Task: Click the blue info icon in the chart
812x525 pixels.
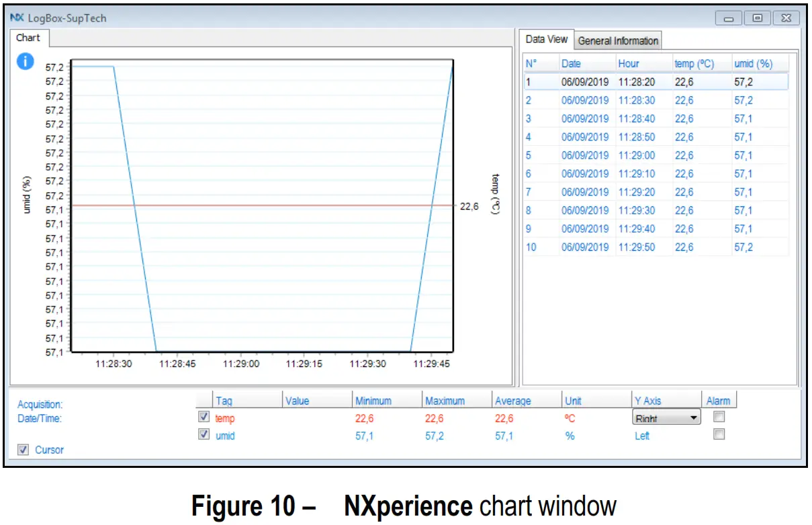Action: pyautogui.click(x=25, y=61)
